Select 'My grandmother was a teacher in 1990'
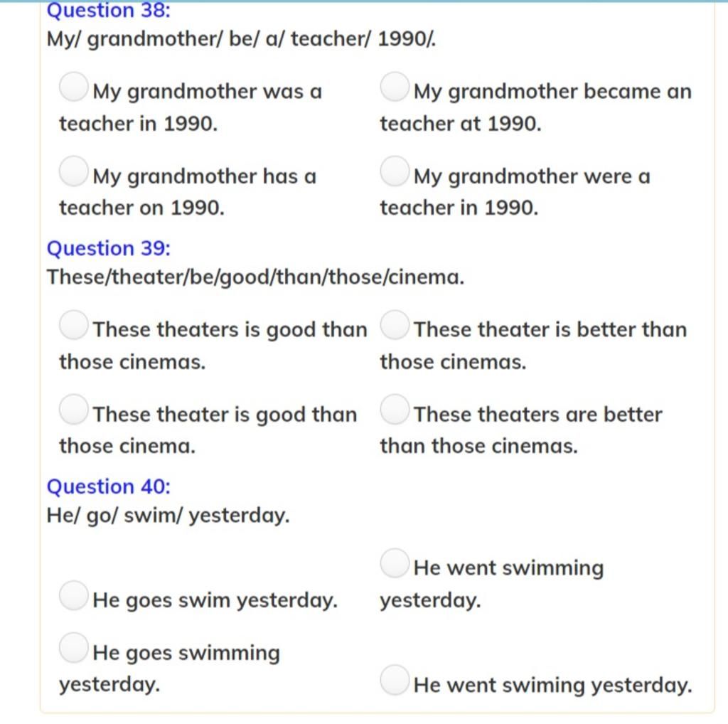The width and height of the screenshot is (728, 724). (73, 87)
